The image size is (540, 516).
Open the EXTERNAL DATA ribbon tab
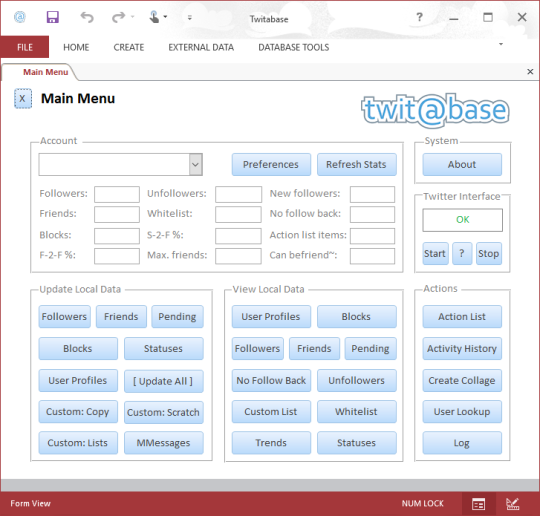coord(201,47)
